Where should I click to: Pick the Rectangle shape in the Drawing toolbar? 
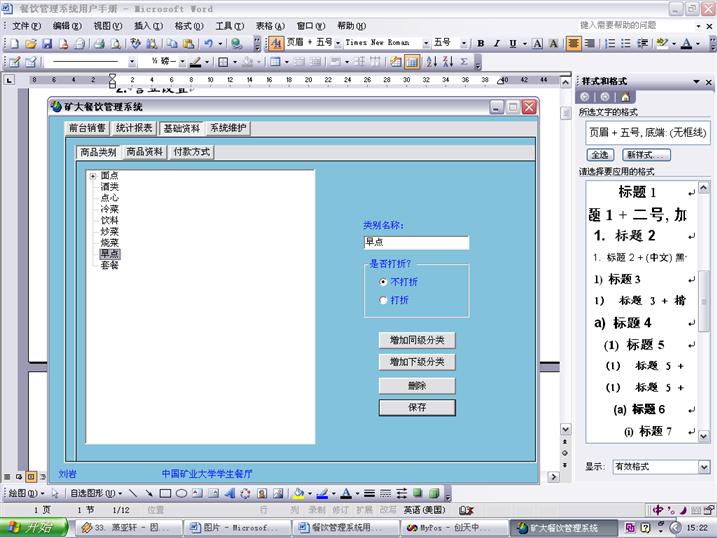coord(165,493)
